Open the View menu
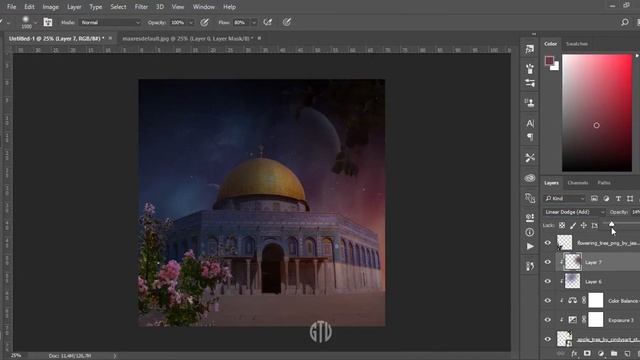Screen dimensions: 640x360 coord(178,7)
